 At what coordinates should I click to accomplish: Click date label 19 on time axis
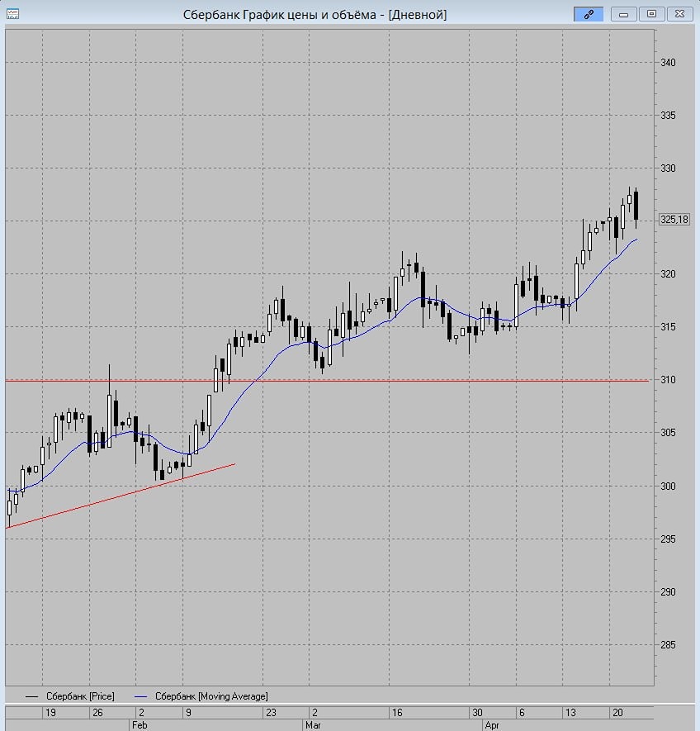coord(50,712)
